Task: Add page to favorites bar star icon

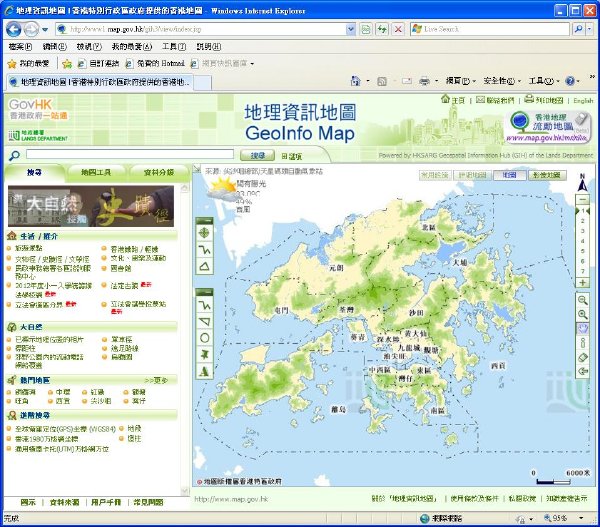Action: [x=67, y=64]
